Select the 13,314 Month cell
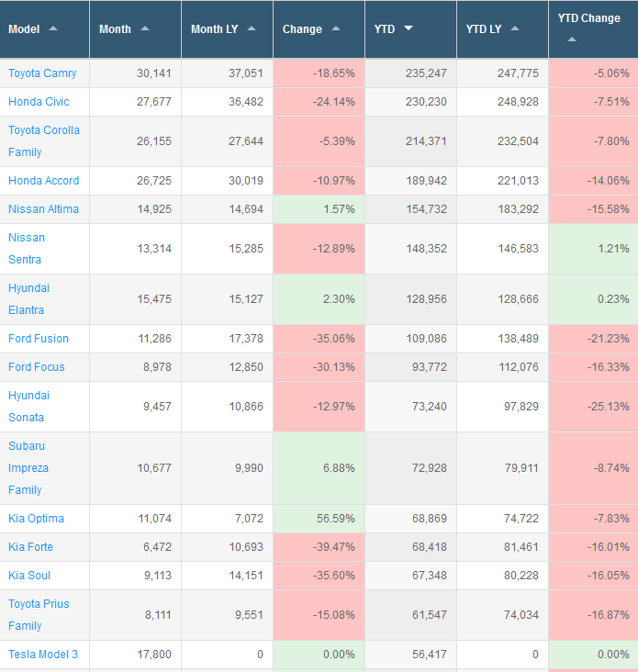The image size is (638, 672). point(135,249)
